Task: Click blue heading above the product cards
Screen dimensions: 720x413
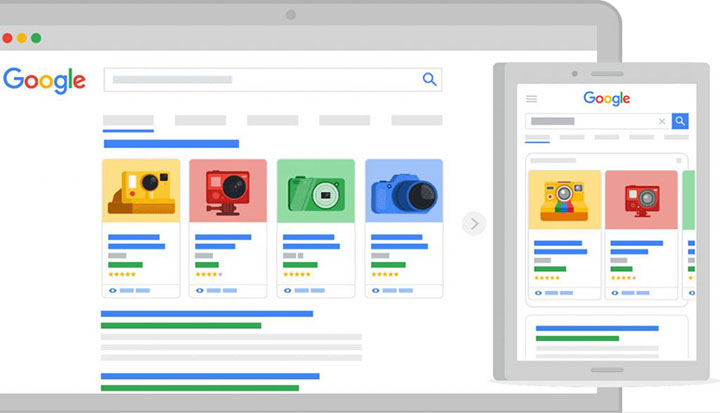Action: 171,144
